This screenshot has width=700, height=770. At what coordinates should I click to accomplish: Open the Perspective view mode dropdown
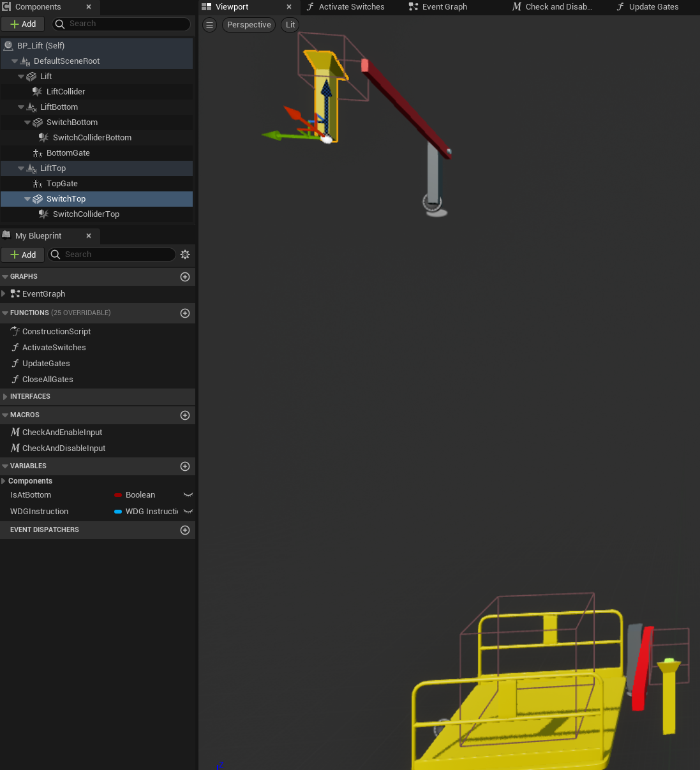[249, 25]
